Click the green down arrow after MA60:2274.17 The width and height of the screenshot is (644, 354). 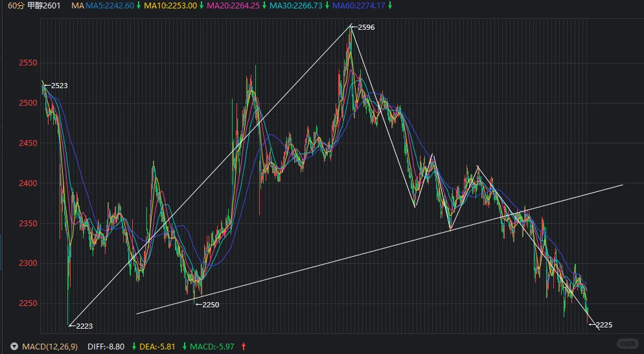click(390, 6)
